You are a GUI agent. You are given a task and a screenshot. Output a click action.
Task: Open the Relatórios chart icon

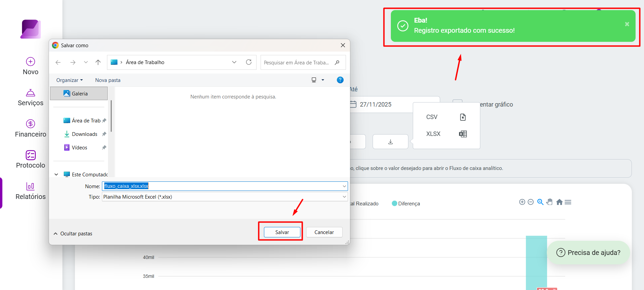click(x=30, y=186)
